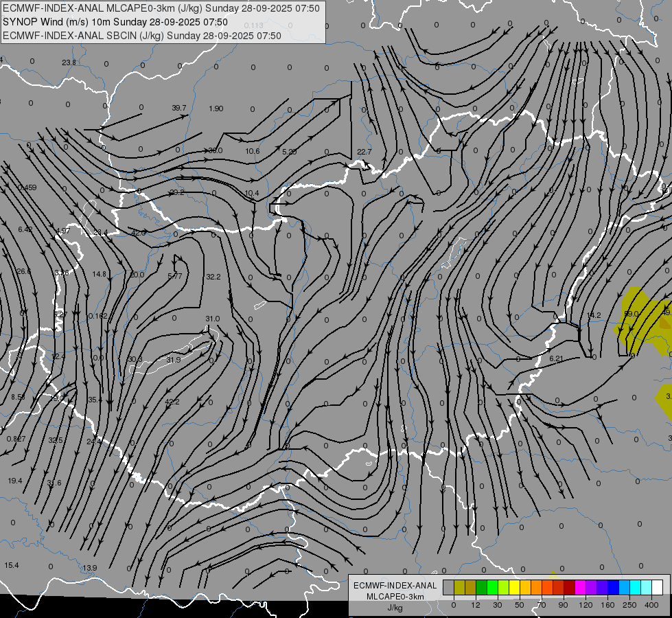This screenshot has width=672, height=618.
Task: Click the 10.6 value on the map
Action: coord(253,151)
